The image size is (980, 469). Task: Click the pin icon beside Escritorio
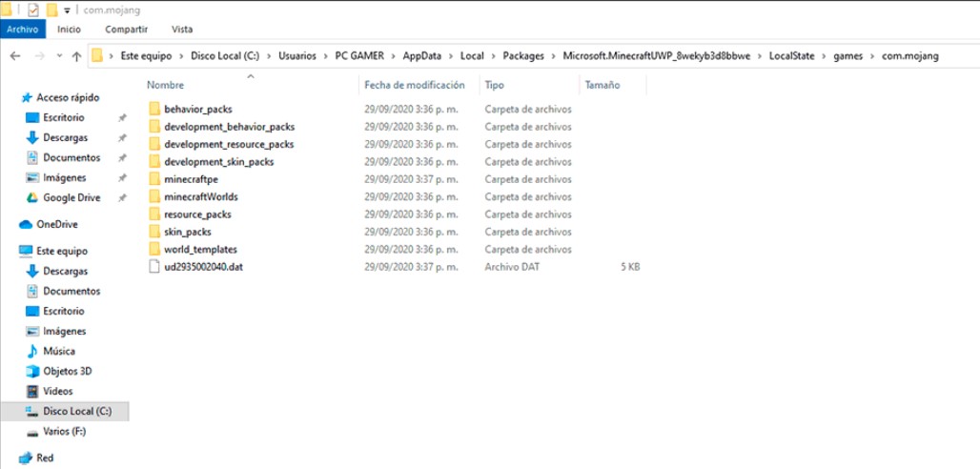122,117
